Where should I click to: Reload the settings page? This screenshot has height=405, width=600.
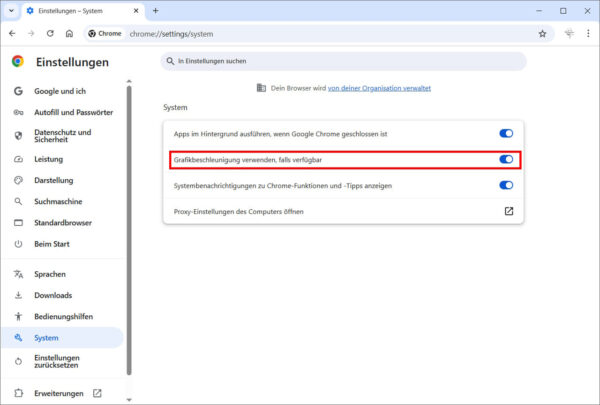coord(50,34)
